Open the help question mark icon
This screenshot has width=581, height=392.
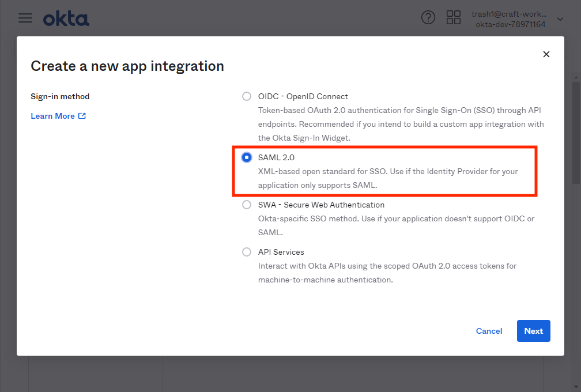tap(428, 17)
